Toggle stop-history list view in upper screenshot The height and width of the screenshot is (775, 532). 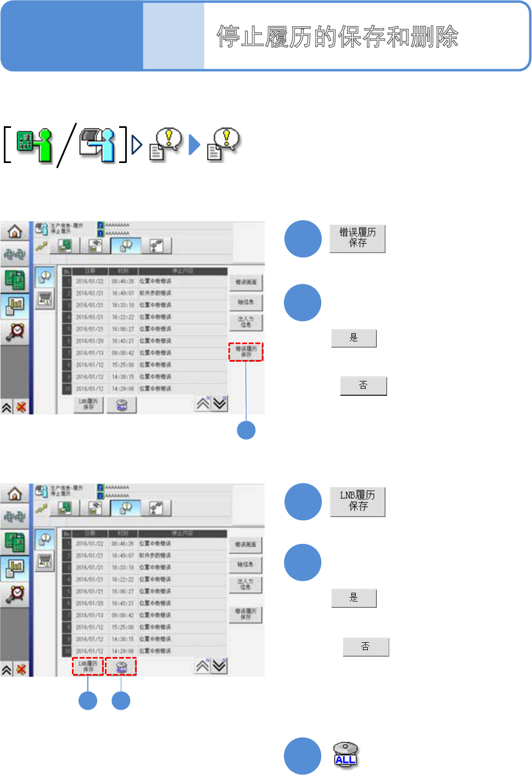44,277
